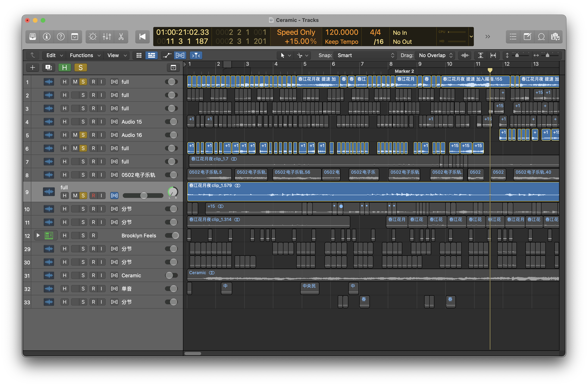Open the Loop Browser icon
The image size is (588, 386).
[x=541, y=37]
